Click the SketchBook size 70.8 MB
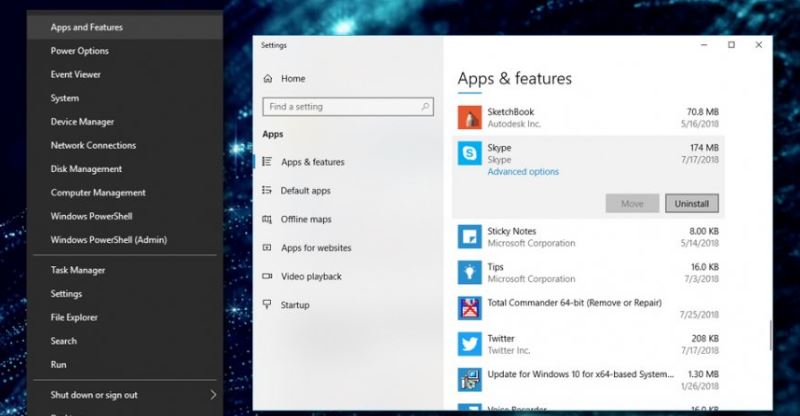The image size is (800, 416). (703, 112)
